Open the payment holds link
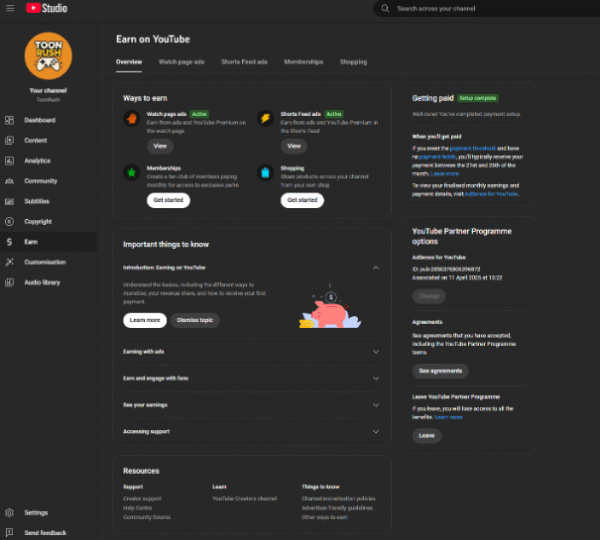The width and height of the screenshot is (600, 540). tap(437, 157)
